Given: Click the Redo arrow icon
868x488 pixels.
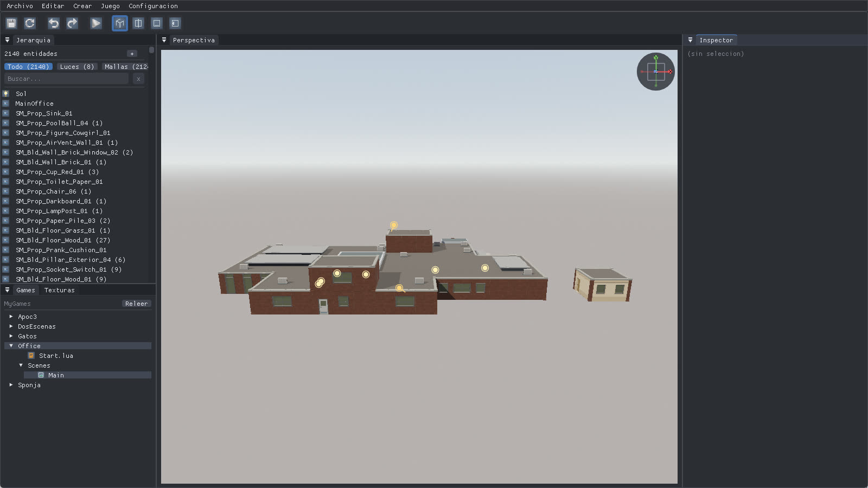Looking at the screenshot, I should (72, 23).
